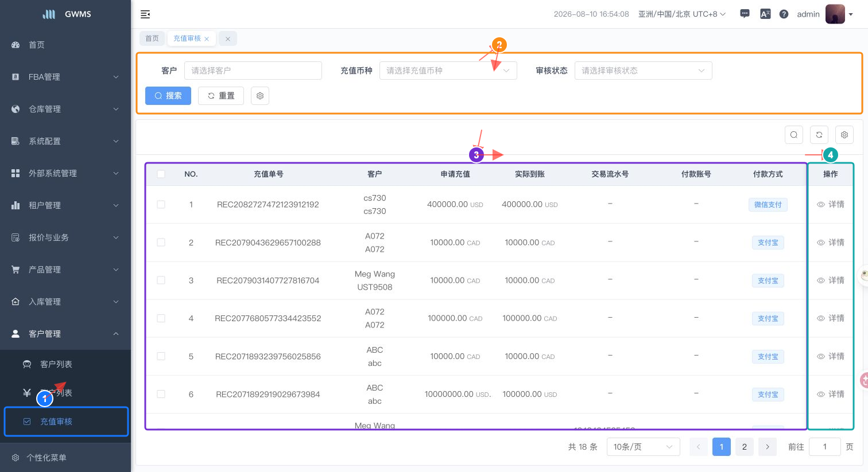Screen dimensions: 868x472
Task: Open the search form settings gear icon
Action: [260, 96]
